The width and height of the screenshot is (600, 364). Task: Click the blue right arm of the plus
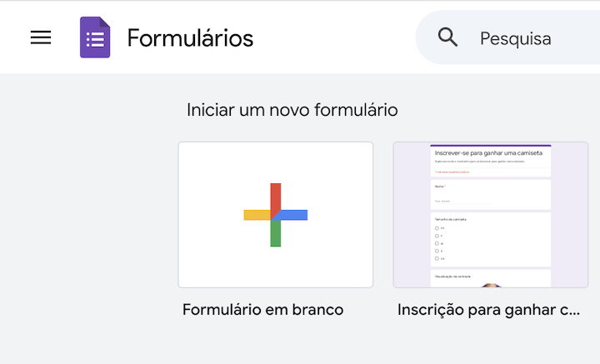tap(295, 215)
